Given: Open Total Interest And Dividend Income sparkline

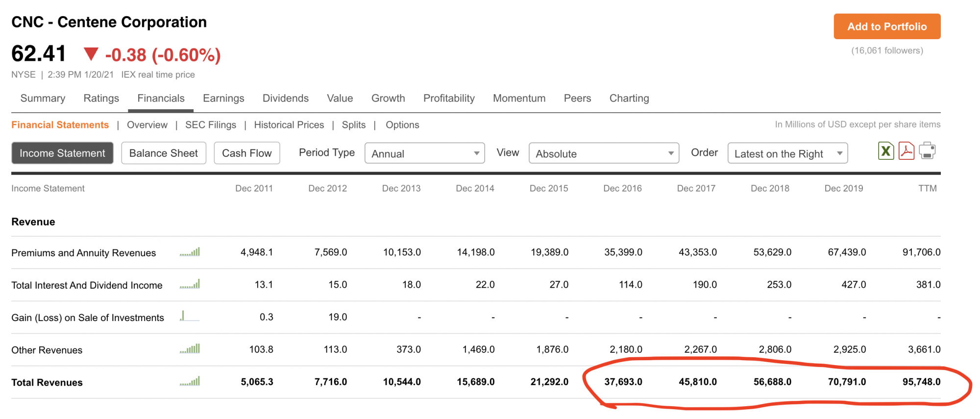Looking at the screenshot, I should tap(190, 285).
